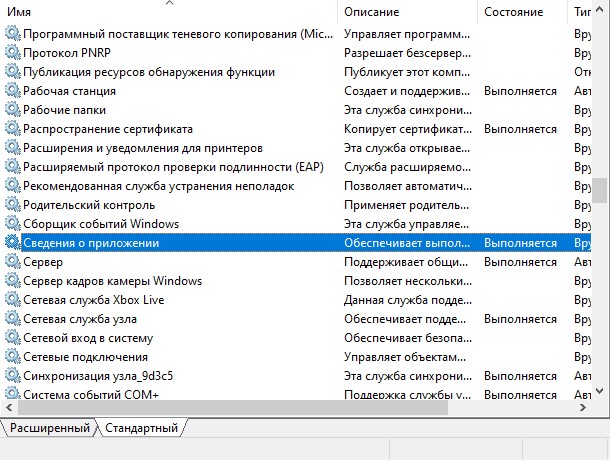Image resolution: width=610 pixels, height=460 pixels.
Task: Click the gear icon beside Протокол PNRP
Action: pos(12,53)
